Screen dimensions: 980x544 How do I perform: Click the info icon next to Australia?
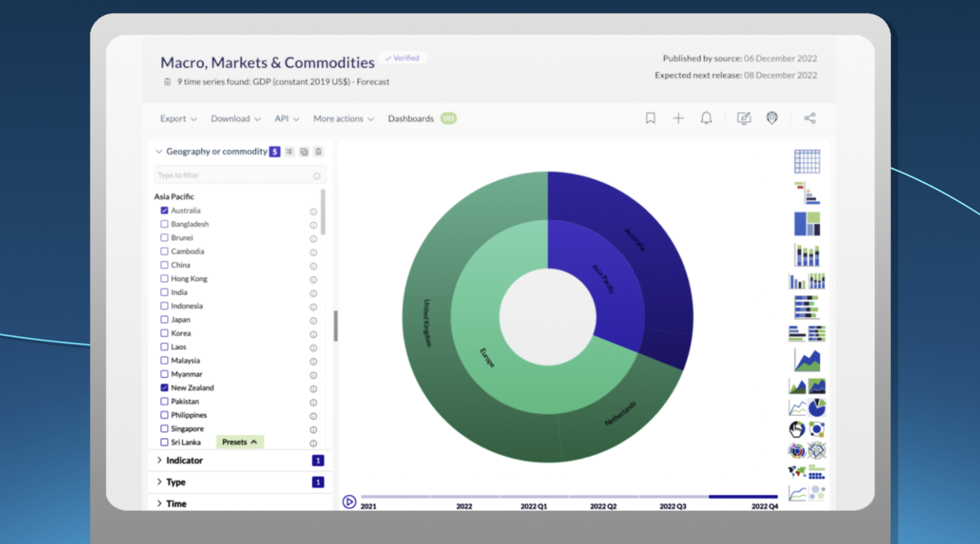pos(313,212)
